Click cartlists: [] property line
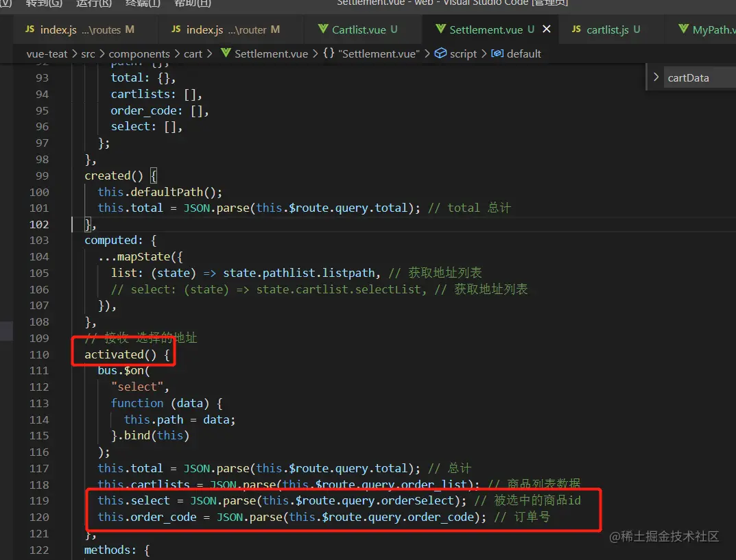Screen dimensions: 736x560 (156, 95)
